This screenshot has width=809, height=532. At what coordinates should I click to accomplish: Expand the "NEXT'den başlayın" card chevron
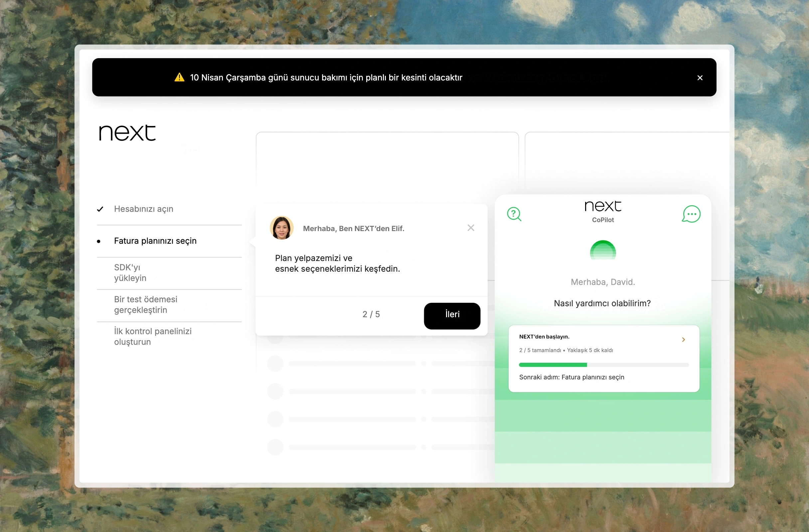683,340
